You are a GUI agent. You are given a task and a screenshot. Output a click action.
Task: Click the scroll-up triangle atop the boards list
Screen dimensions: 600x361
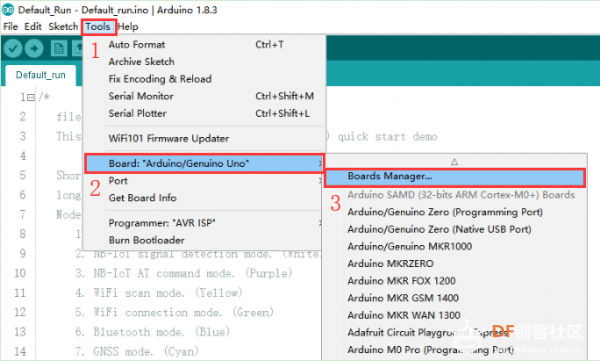tap(454, 162)
